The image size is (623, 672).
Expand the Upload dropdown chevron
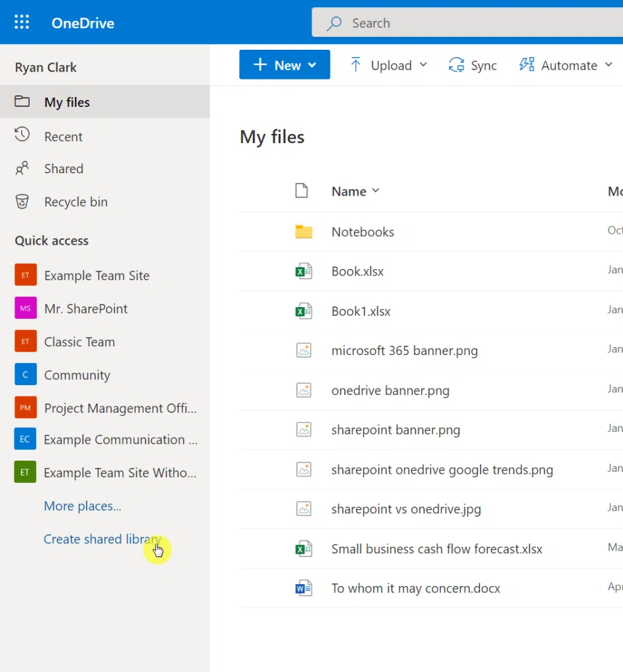423,65
